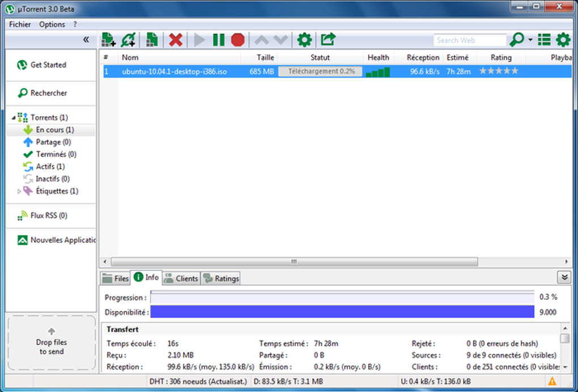The height and width of the screenshot is (392, 578).
Task: Click the gear icon at the toolbar's far right
Action: pos(563,40)
